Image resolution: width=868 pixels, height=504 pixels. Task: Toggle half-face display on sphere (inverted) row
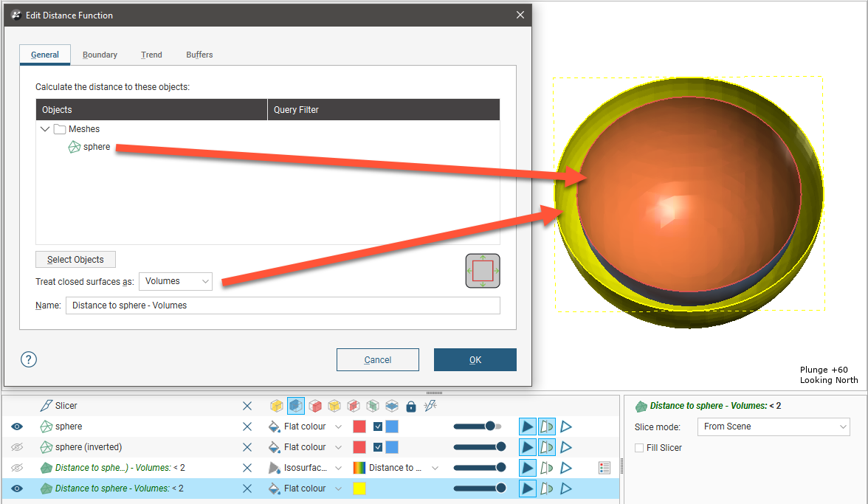point(547,447)
